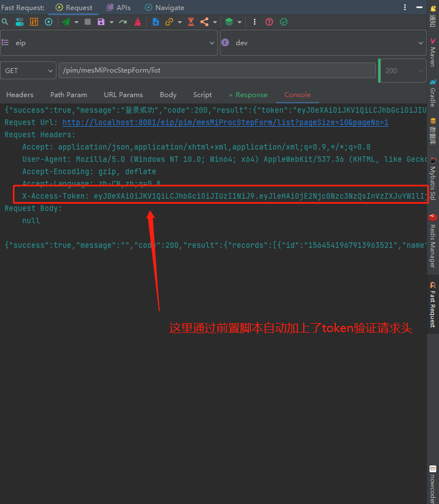The image size is (439, 504).
Task: Open the orange sliders config icon
Action: click(x=34, y=22)
